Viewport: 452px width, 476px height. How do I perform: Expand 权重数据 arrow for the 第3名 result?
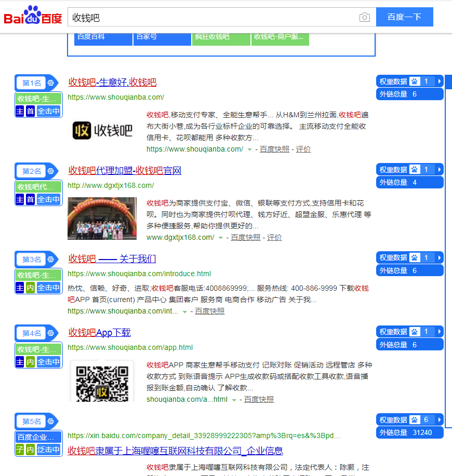click(439, 258)
